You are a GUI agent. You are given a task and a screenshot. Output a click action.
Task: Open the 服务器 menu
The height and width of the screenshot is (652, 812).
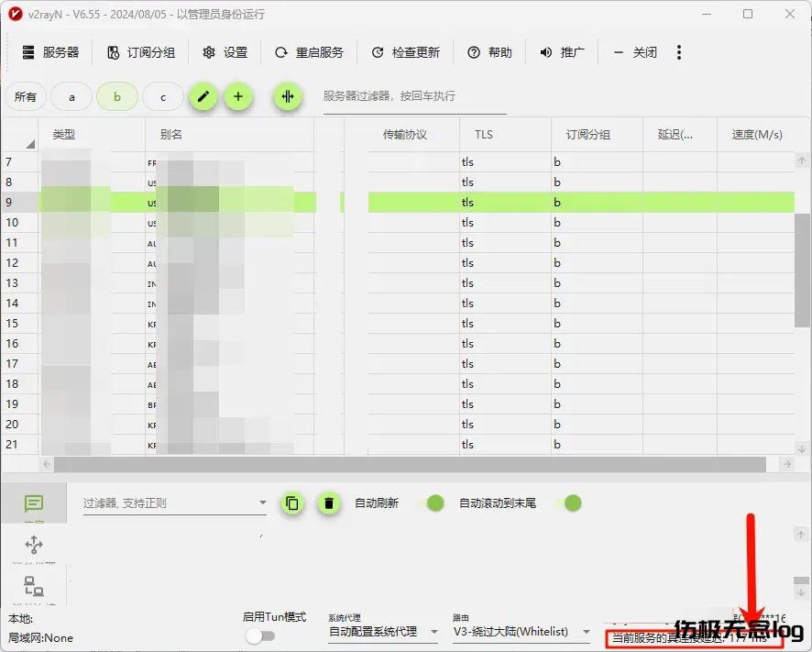click(x=50, y=52)
